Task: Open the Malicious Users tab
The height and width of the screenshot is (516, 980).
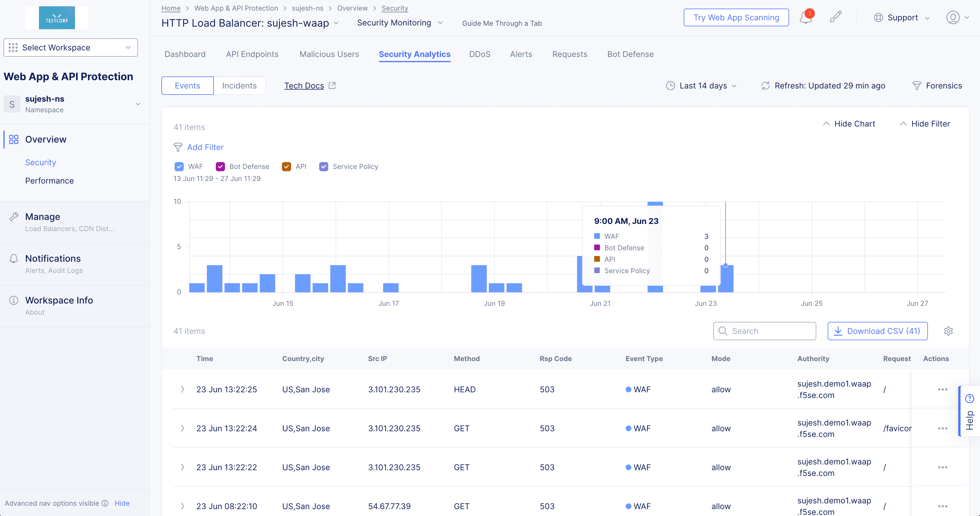Action: [329, 54]
